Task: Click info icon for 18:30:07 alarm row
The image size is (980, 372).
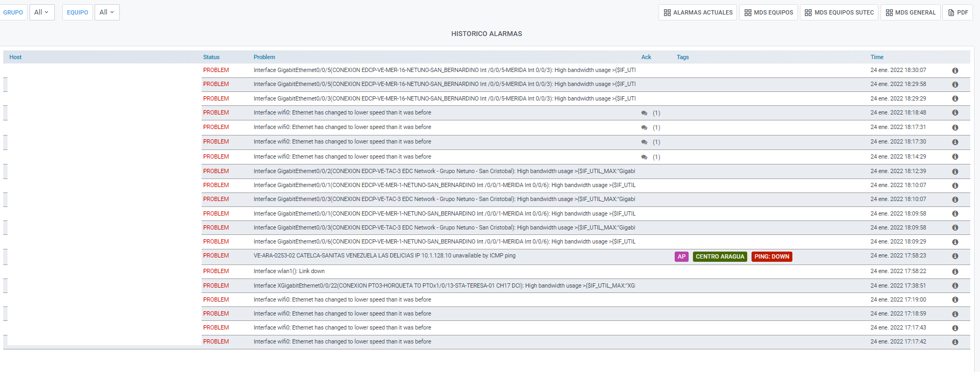Action: coord(955,70)
